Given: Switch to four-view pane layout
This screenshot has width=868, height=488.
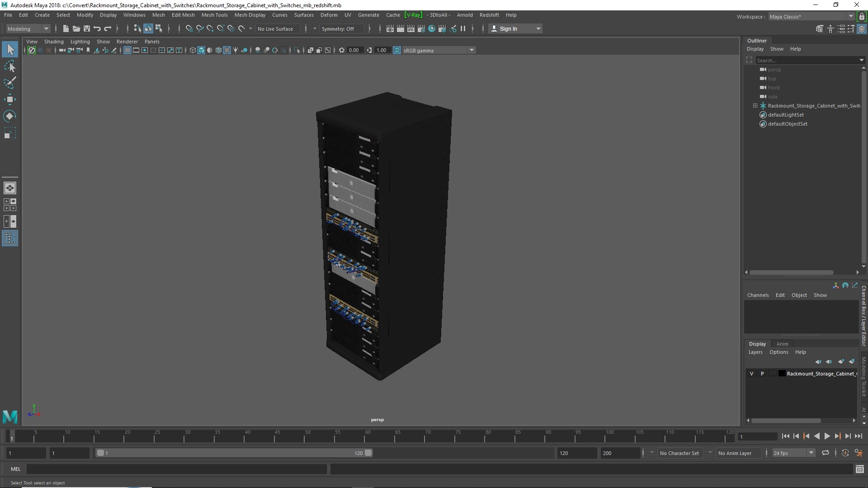Looking at the screenshot, I should (x=10, y=205).
